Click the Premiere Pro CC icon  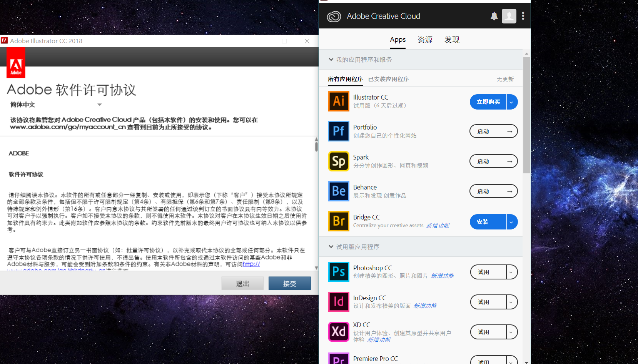point(339,358)
